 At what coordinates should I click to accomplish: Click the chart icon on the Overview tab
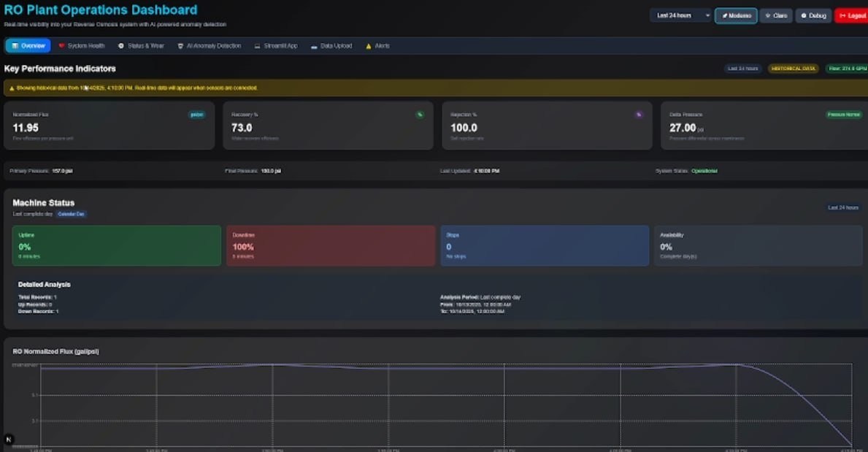[15, 45]
